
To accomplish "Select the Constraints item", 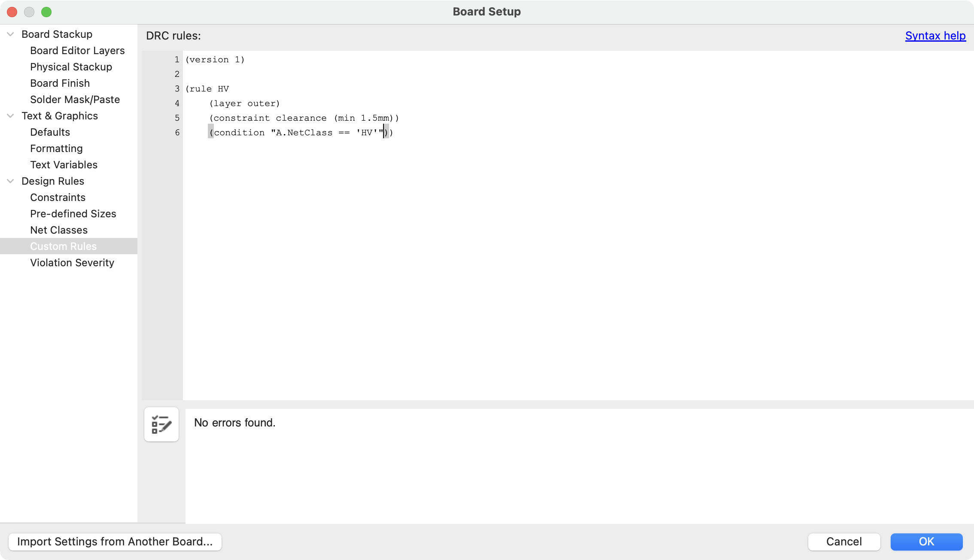I will 58,198.
